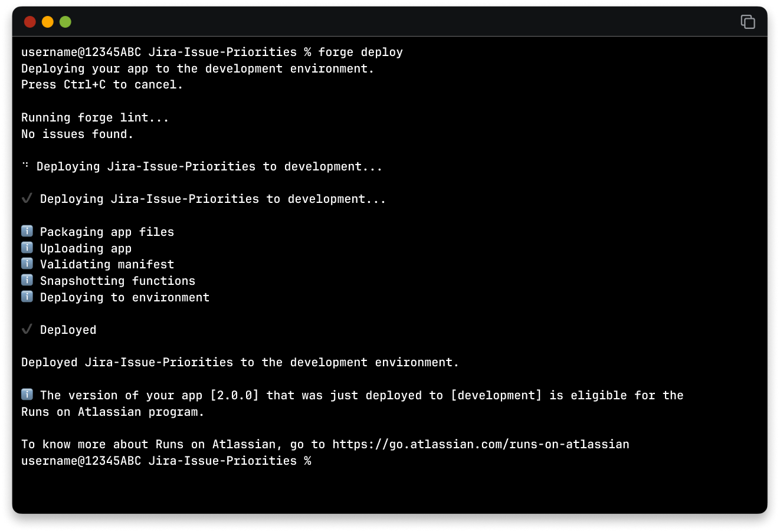Click 'Press Ctrl+C to cancel.' line
780x532 pixels.
coord(102,84)
